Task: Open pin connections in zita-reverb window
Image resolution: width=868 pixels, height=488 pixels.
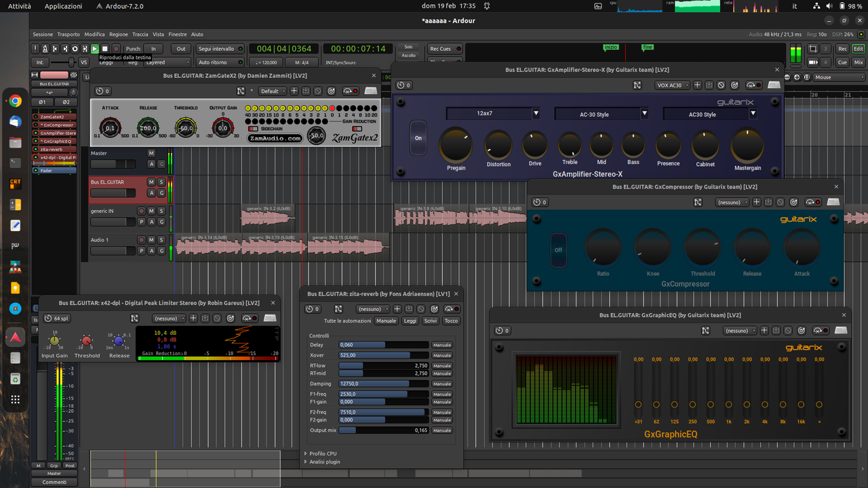Action: tap(338, 309)
